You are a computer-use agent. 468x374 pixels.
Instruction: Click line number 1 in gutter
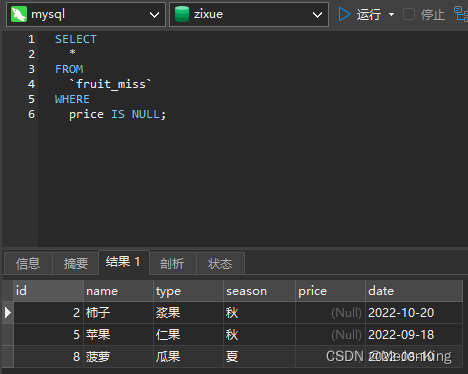[31, 39]
